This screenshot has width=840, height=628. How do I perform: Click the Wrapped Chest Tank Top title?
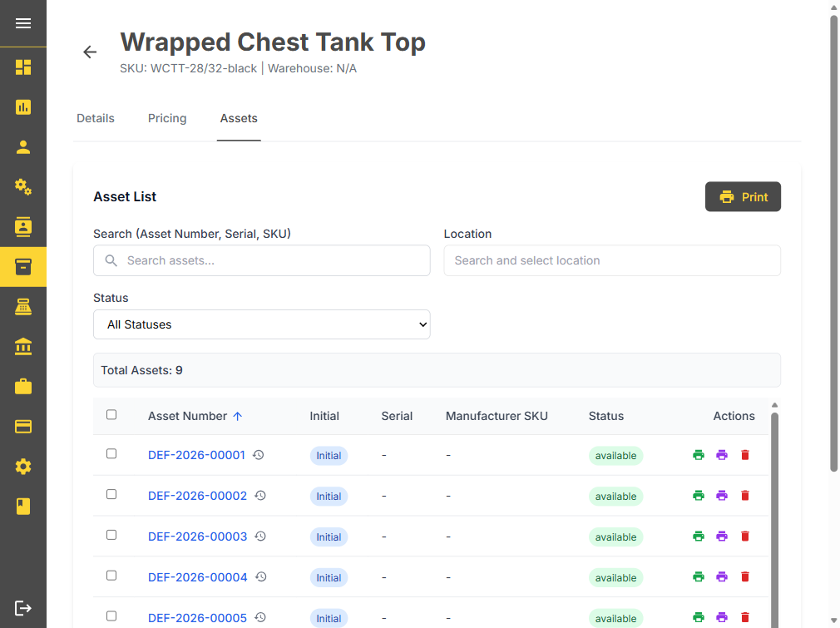pyautogui.click(x=273, y=42)
